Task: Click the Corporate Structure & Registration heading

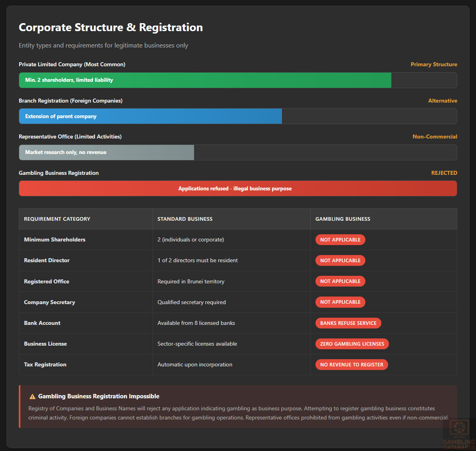Action: point(111,27)
